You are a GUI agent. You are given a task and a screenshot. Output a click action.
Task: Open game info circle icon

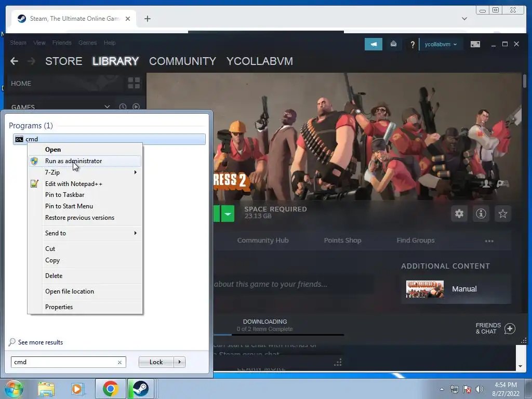(481, 214)
